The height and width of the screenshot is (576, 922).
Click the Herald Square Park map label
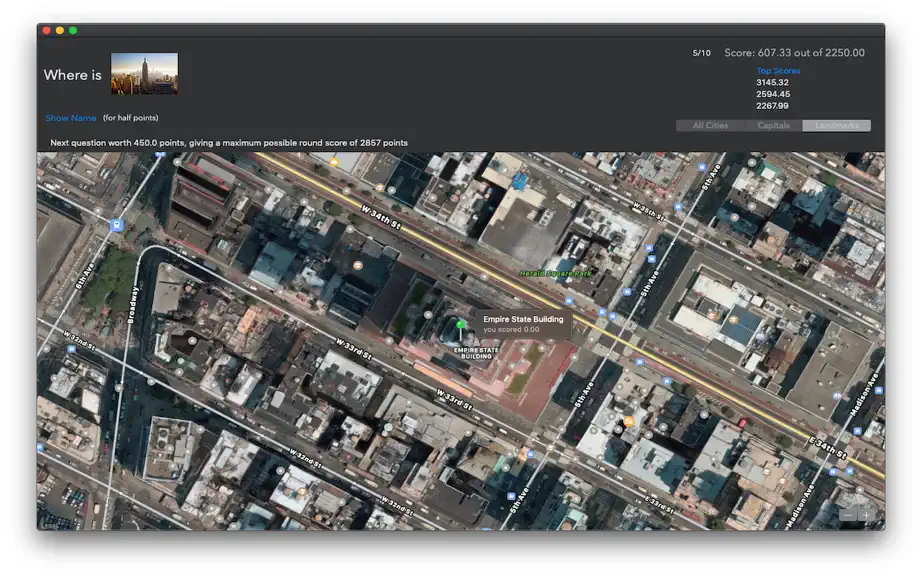tap(556, 273)
